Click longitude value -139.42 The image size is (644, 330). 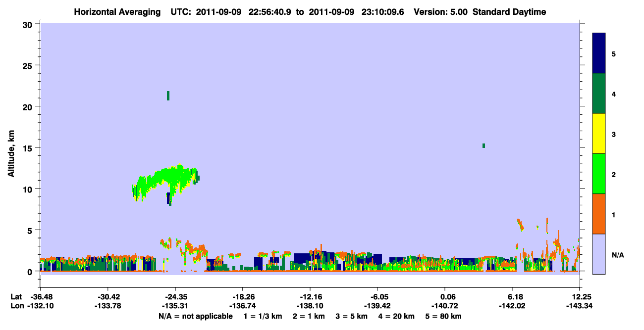pyautogui.click(x=377, y=306)
